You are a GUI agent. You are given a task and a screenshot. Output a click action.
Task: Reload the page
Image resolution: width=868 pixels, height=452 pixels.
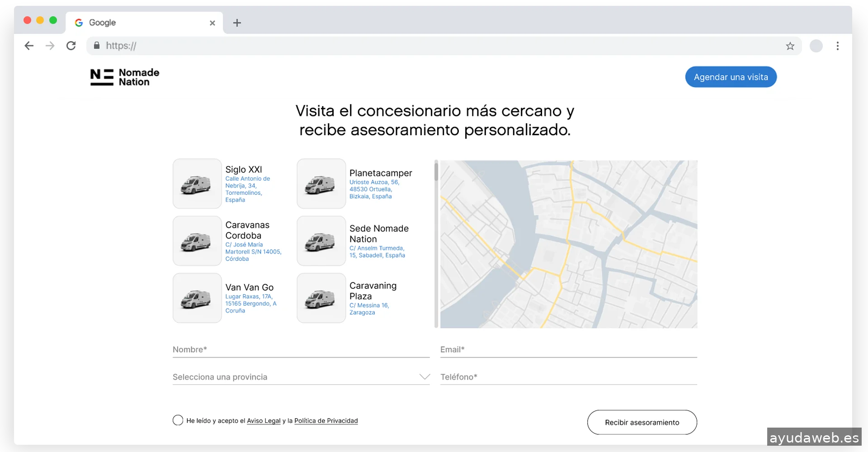click(x=71, y=46)
